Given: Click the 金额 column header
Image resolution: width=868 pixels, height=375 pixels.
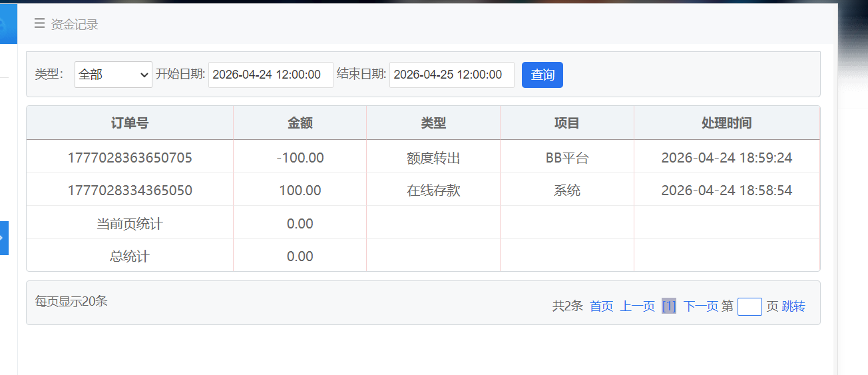Looking at the screenshot, I should pyautogui.click(x=300, y=123).
